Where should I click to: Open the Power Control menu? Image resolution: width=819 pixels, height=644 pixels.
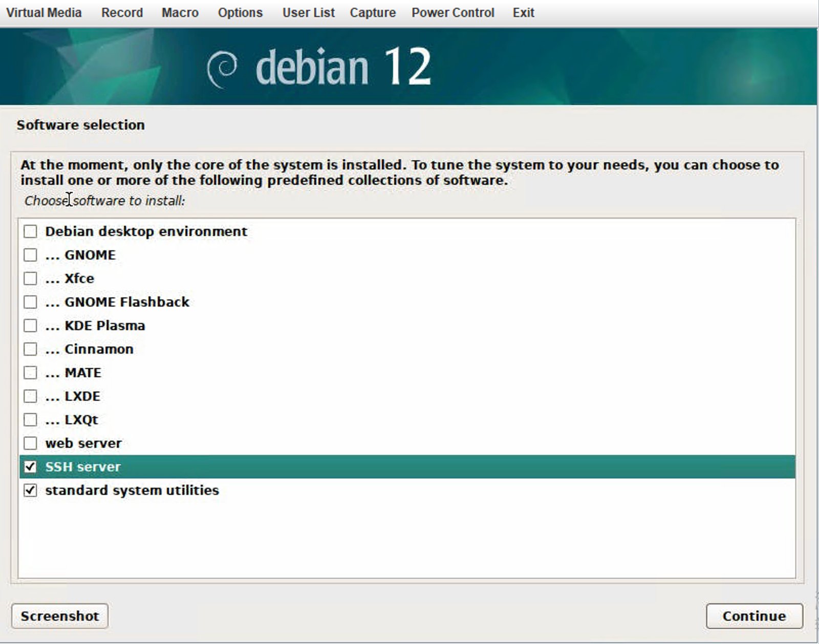coord(452,13)
